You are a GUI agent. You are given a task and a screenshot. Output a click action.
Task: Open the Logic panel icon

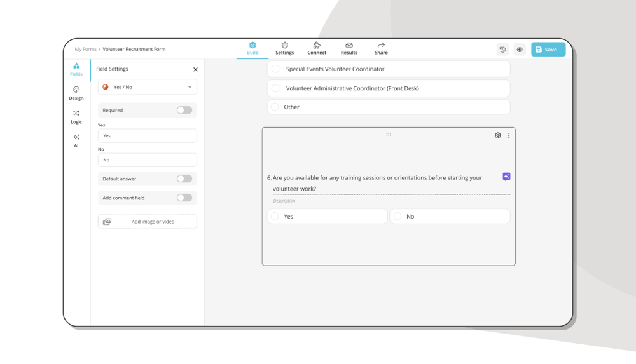point(76,117)
